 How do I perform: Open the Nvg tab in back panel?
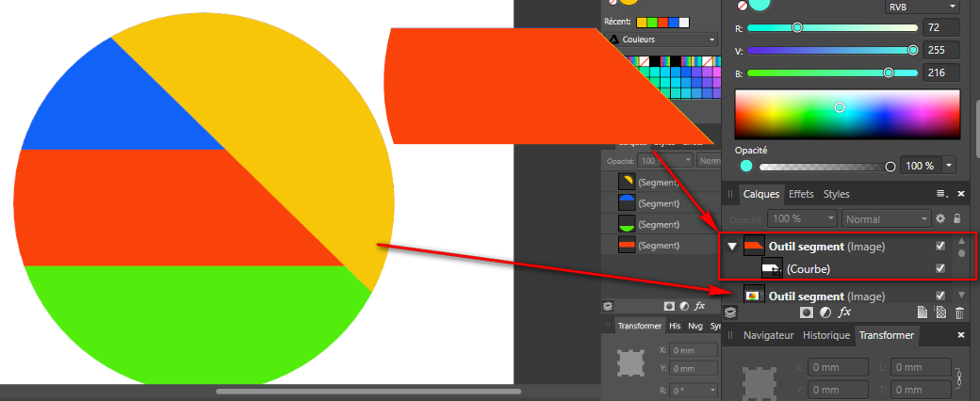(695, 326)
